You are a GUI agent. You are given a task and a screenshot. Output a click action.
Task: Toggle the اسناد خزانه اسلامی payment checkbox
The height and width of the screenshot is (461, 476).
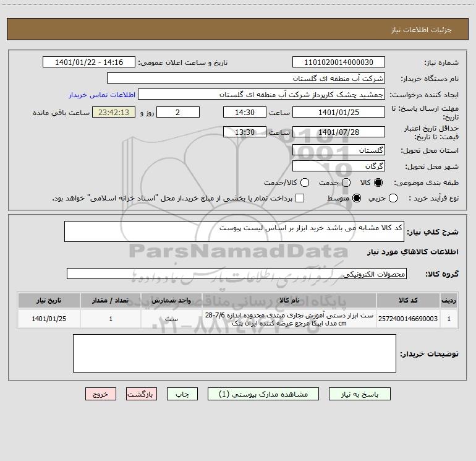click(x=300, y=198)
